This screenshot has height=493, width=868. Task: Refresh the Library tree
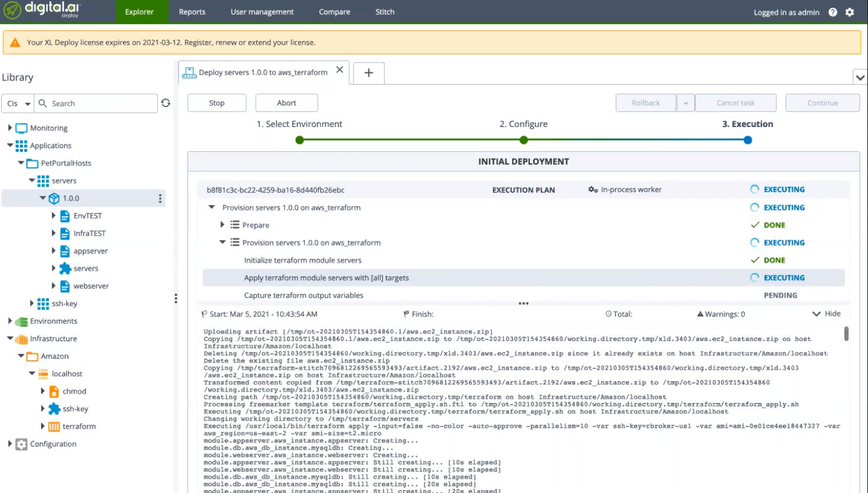[166, 103]
